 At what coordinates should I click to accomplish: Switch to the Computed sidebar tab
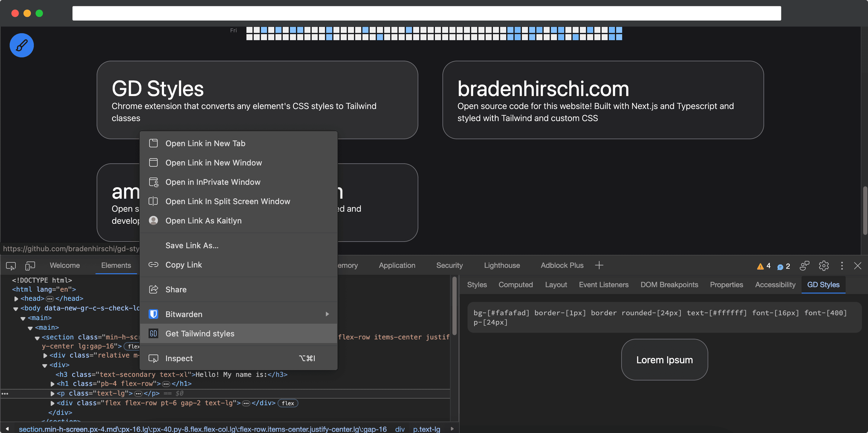tap(516, 285)
